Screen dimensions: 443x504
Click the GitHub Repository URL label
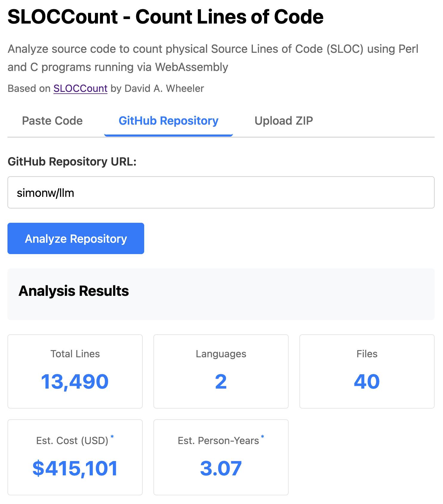[72, 162]
